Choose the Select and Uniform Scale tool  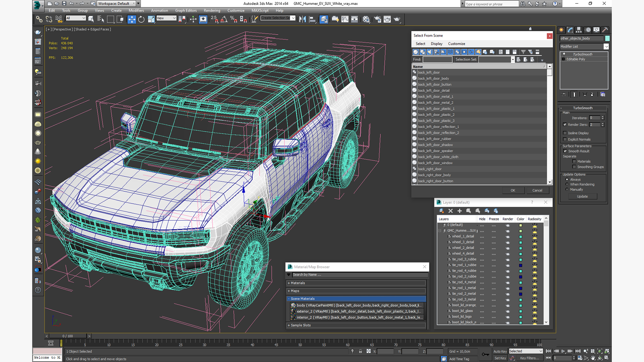(151, 19)
